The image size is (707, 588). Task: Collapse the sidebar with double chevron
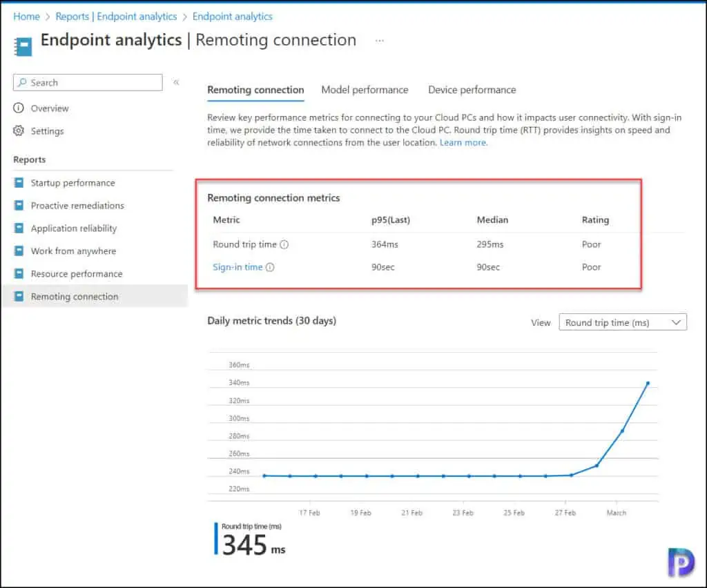[x=176, y=82]
